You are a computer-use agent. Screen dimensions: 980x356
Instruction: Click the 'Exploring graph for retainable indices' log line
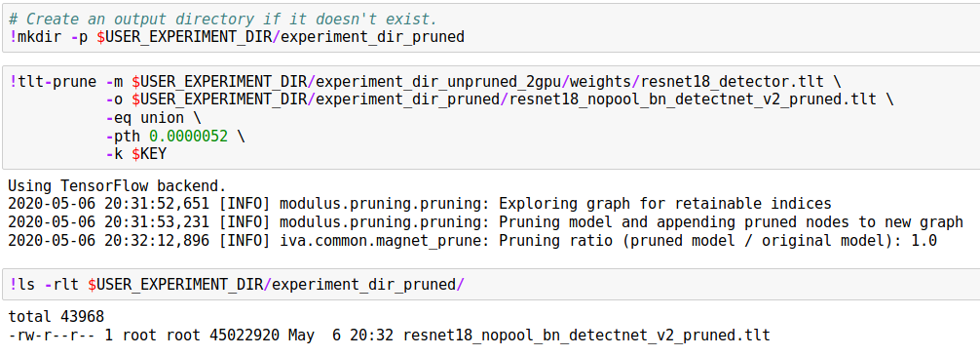[420, 203]
